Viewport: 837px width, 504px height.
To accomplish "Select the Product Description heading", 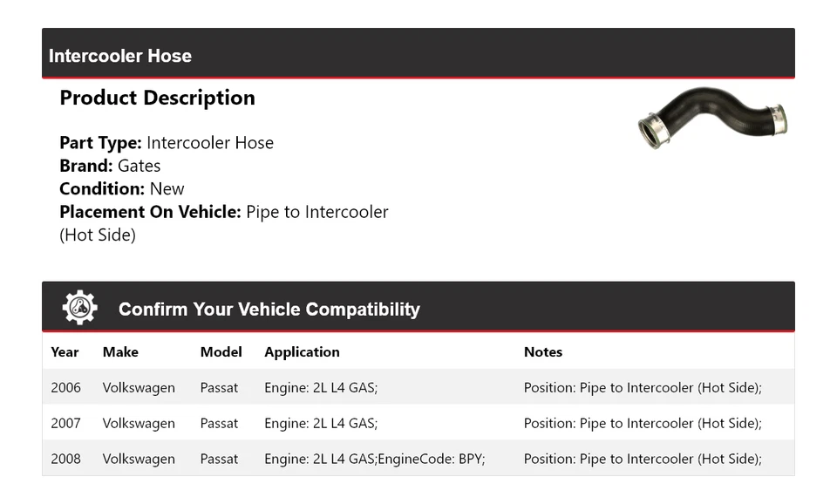I will pos(157,98).
